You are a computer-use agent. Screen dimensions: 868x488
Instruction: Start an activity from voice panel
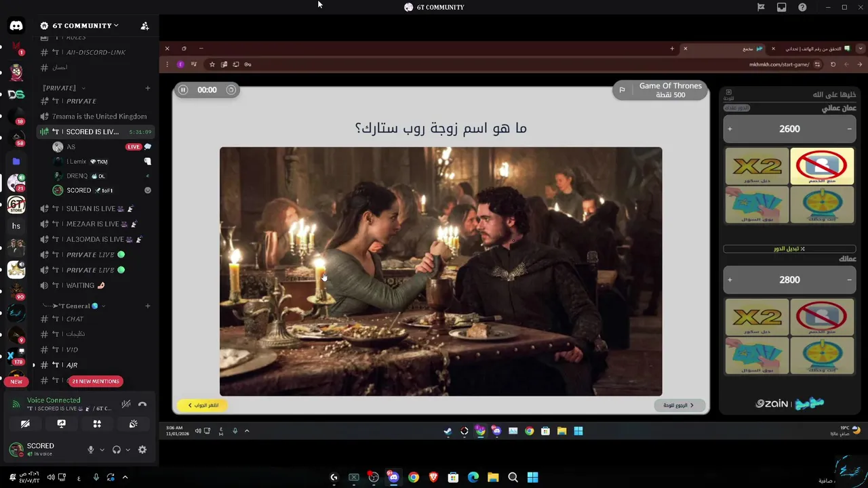(97, 424)
